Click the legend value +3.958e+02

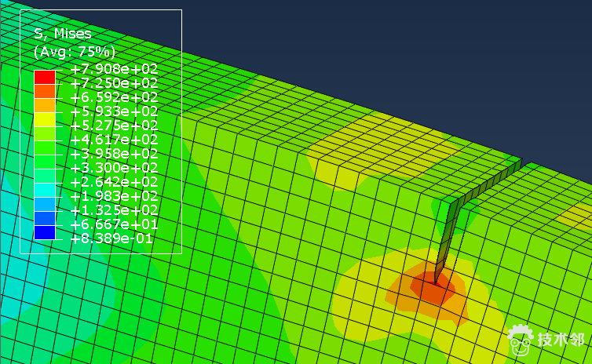(x=114, y=154)
